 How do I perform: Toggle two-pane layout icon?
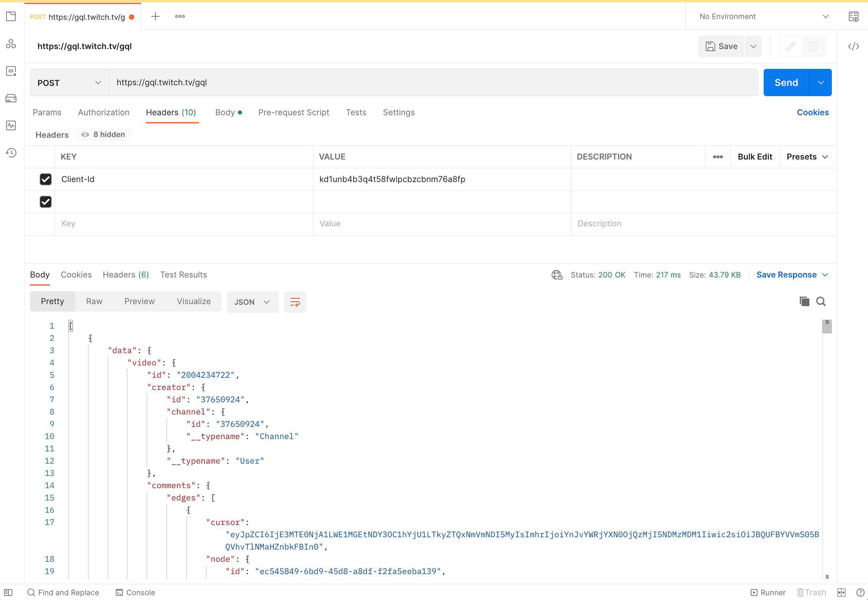click(x=841, y=592)
